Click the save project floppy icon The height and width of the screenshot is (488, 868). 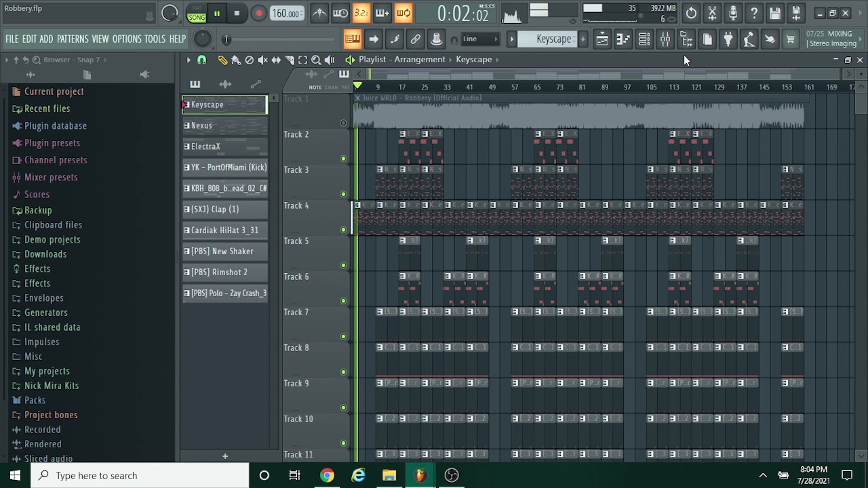pyautogui.click(x=775, y=13)
